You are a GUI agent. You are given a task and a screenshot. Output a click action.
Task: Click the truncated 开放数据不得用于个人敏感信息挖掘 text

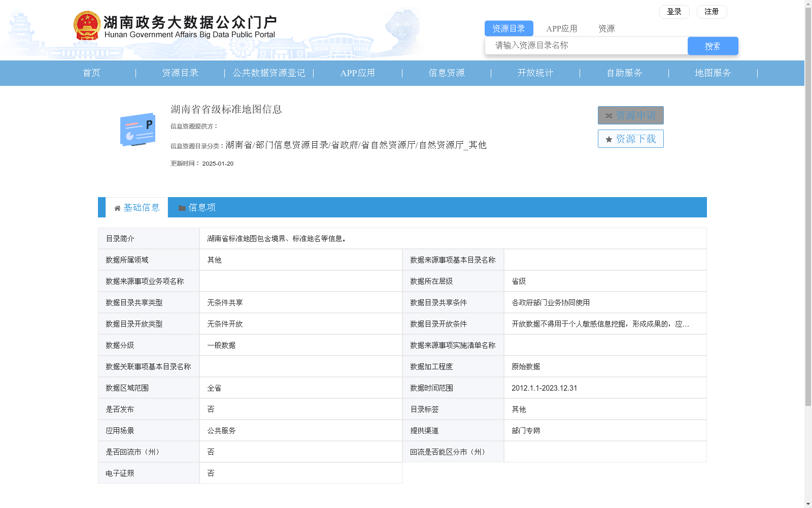click(600, 324)
